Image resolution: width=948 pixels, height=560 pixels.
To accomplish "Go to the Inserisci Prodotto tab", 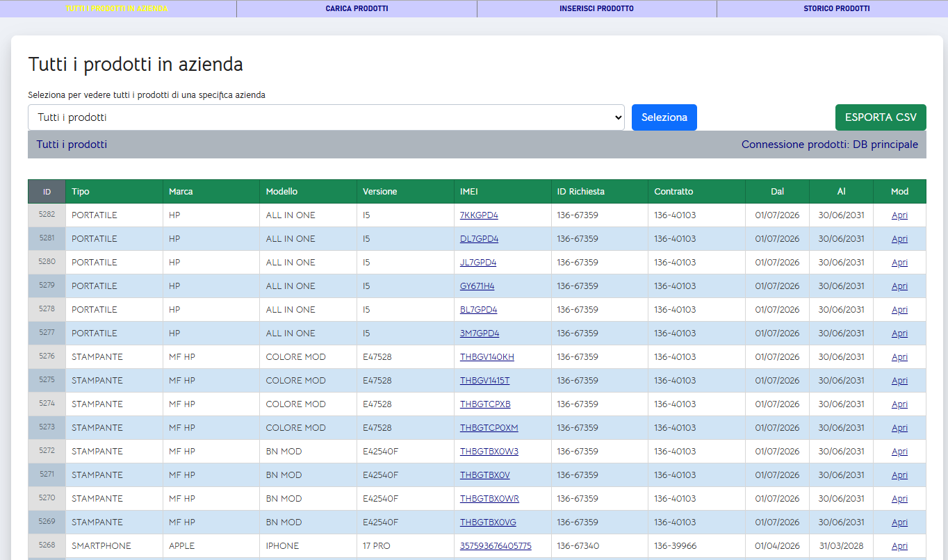I will click(x=596, y=9).
